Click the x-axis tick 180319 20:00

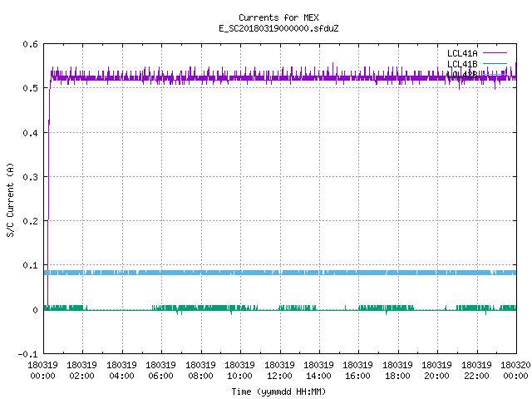click(x=437, y=371)
